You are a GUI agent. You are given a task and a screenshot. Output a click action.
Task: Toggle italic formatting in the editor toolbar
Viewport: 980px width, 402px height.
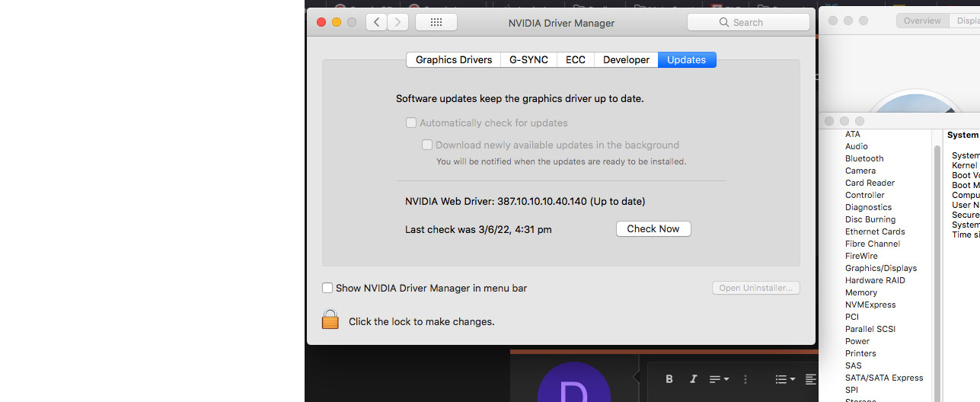pyautogui.click(x=693, y=379)
